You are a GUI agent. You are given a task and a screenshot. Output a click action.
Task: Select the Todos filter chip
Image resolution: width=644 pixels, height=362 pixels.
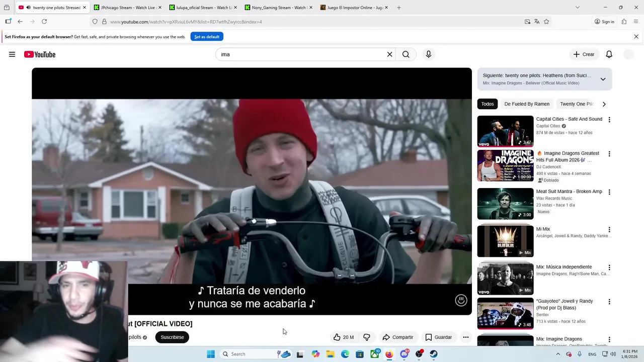tap(488, 104)
